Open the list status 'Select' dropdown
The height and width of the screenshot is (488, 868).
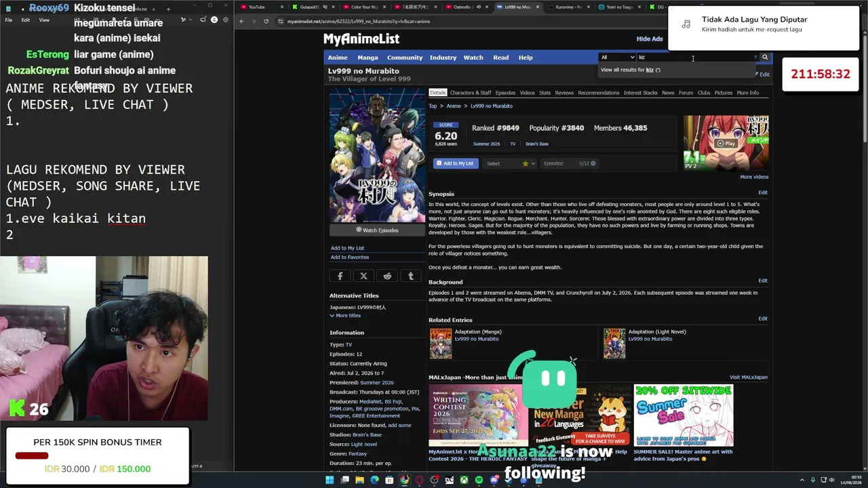click(x=511, y=163)
